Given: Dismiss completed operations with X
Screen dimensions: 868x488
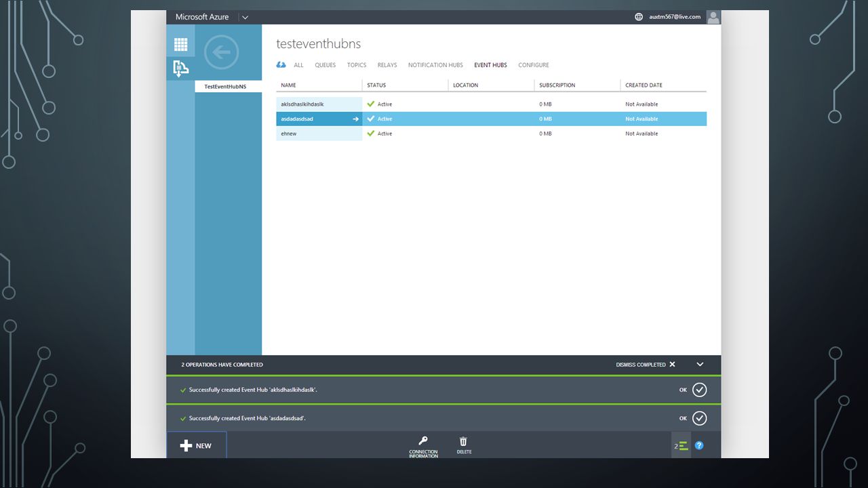Looking at the screenshot, I should point(672,365).
